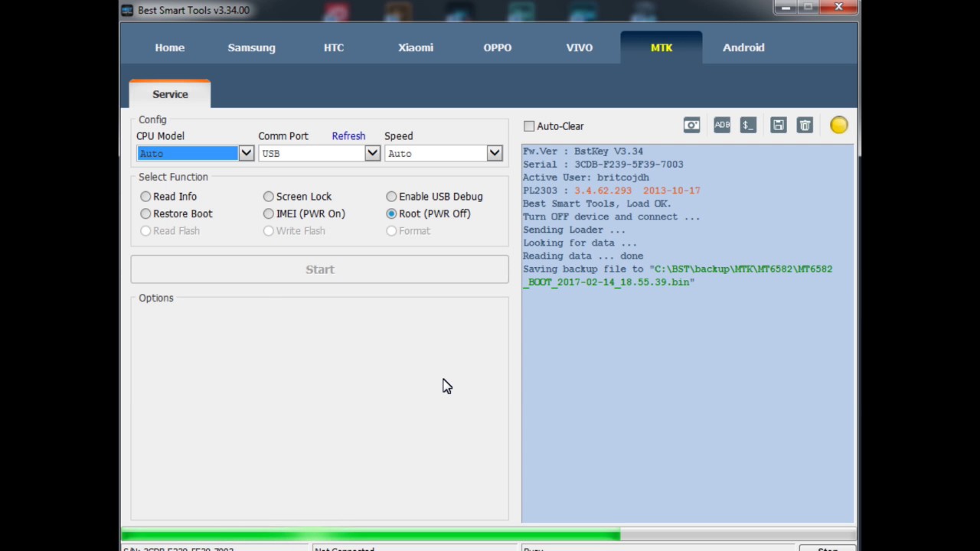Switch to the Home tab
The width and height of the screenshot is (980, 551).
coord(170,47)
